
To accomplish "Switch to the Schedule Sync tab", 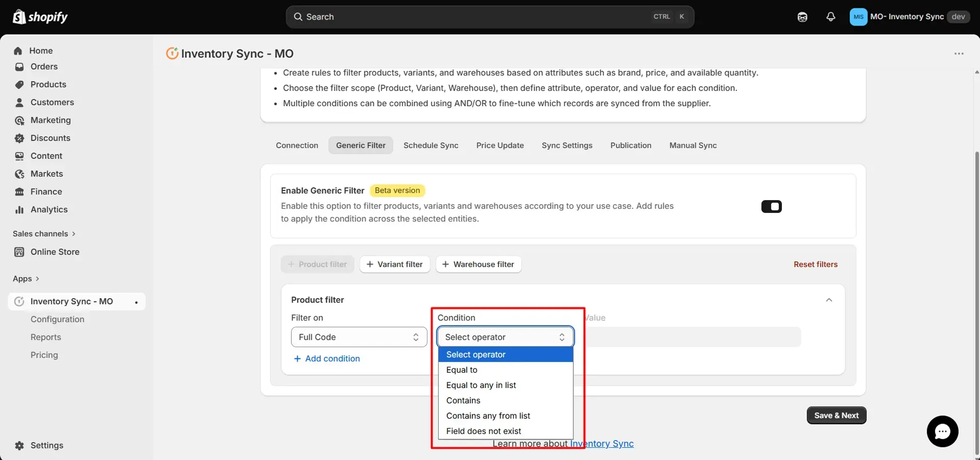I will [x=431, y=146].
